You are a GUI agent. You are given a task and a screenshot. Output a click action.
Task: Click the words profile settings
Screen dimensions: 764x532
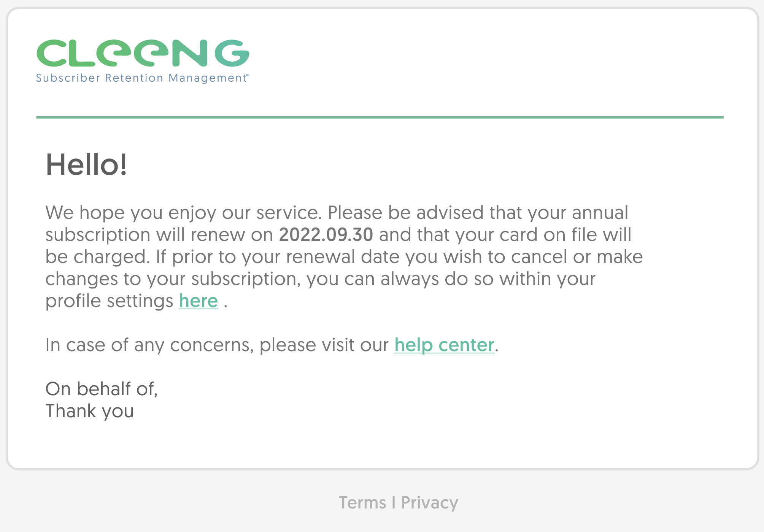(110, 301)
